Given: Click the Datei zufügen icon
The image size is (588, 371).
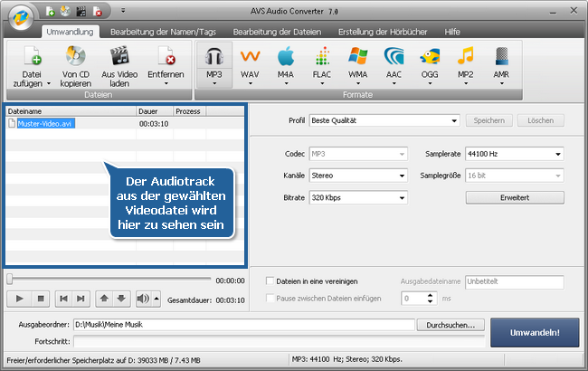Looking at the screenshot, I should (x=33, y=56).
